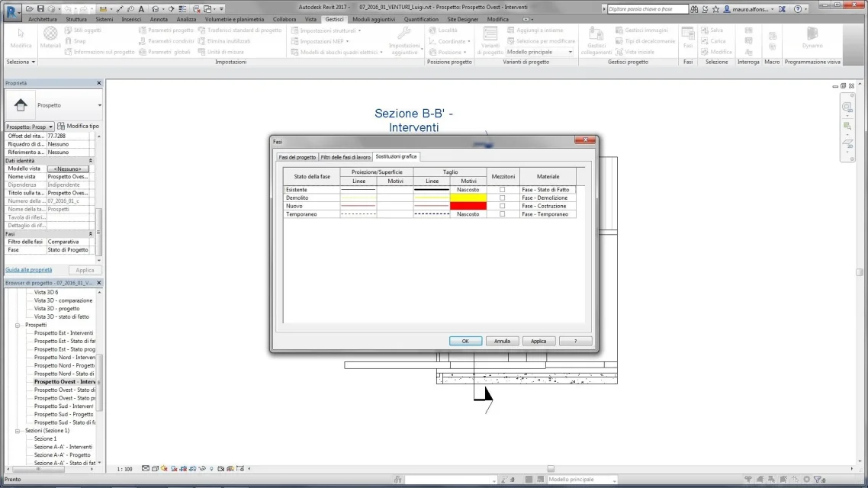868x488 pixels.
Task: Click the Open file icon in quick access toolbar
Action: click(x=29, y=9)
